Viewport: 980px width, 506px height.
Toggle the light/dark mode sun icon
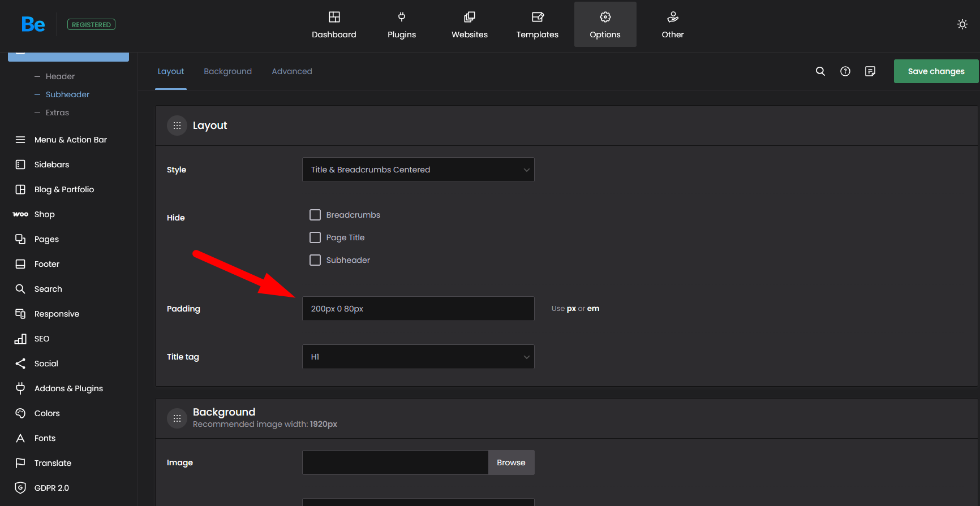click(962, 24)
